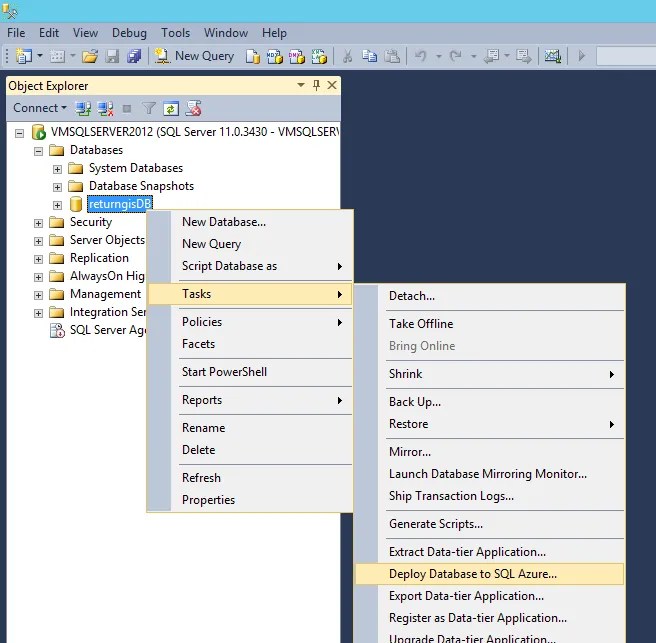Image resolution: width=656 pixels, height=643 pixels.
Task: Expand the Replication folder
Action: pyautogui.click(x=38, y=259)
